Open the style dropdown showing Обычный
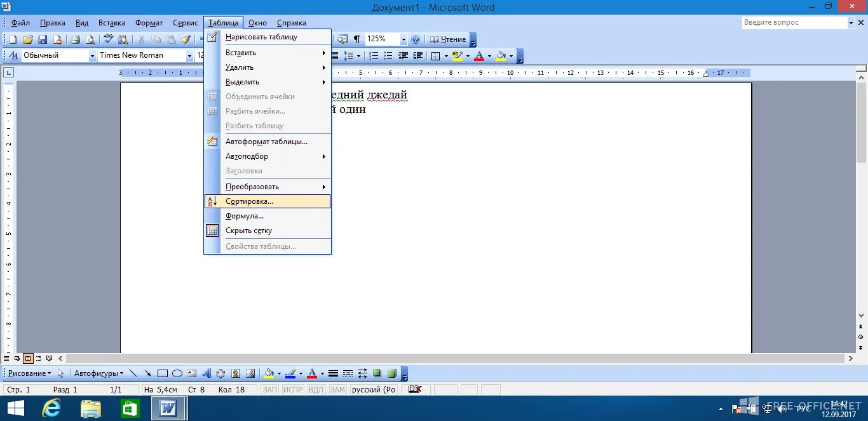This screenshot has width=868, height=421. [x=92, y=56]
